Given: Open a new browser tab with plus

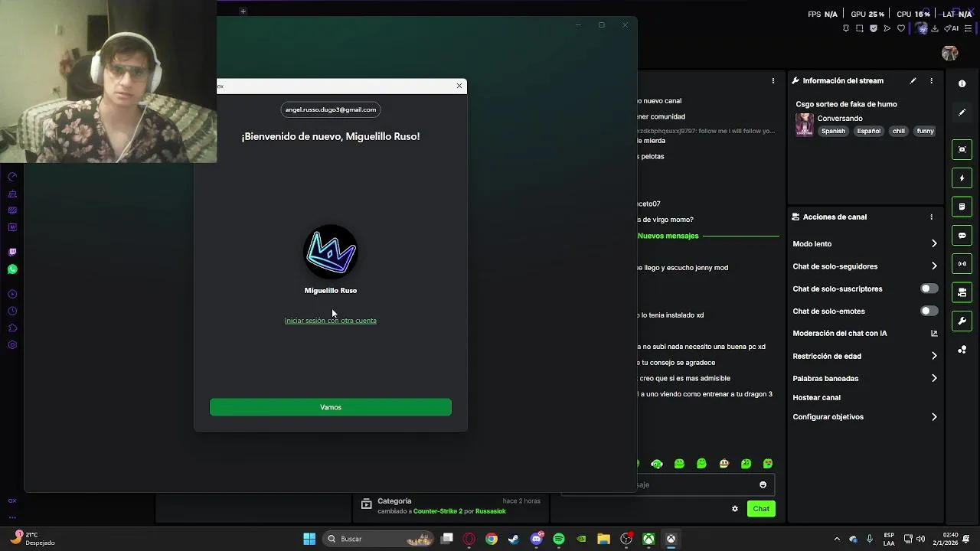Looking at the screenshot, I should (243, 11).
